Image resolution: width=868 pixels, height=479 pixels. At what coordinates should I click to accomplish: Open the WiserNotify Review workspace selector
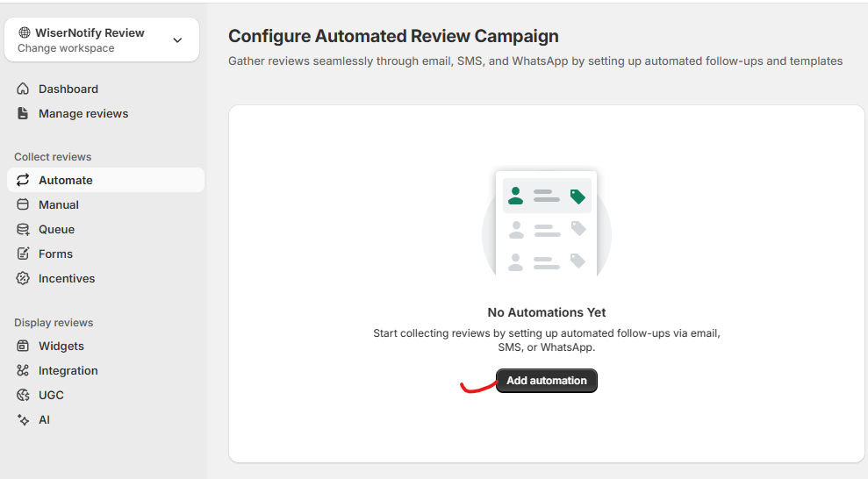(90, 33)
